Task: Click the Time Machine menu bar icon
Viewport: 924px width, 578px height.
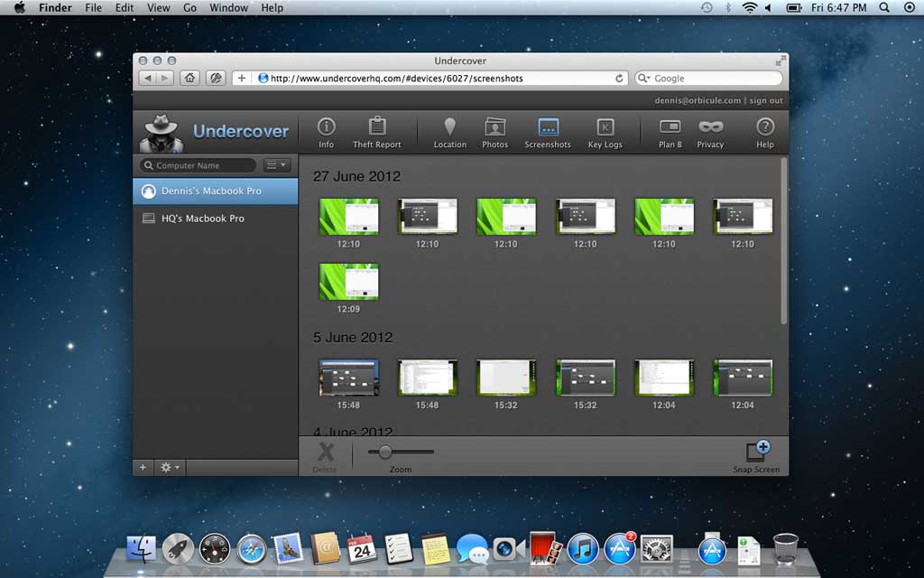Action: [x=706, y=7]
